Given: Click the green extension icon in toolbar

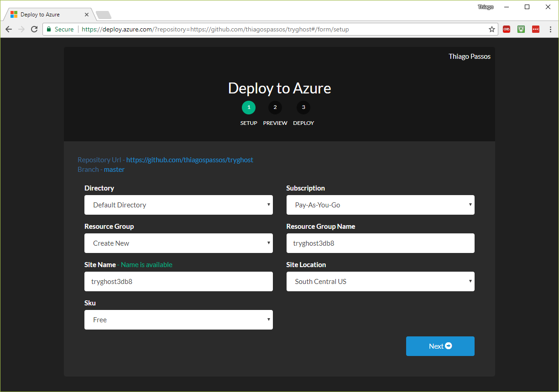Looking at the screenshot, I should click(521, 29).
